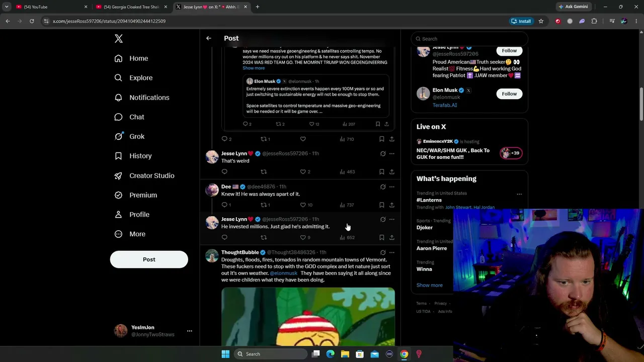The image size is (644, 362).
Task: Click the X logo in the sidebar
Action: pyautogui.click(x=118, y=39)
